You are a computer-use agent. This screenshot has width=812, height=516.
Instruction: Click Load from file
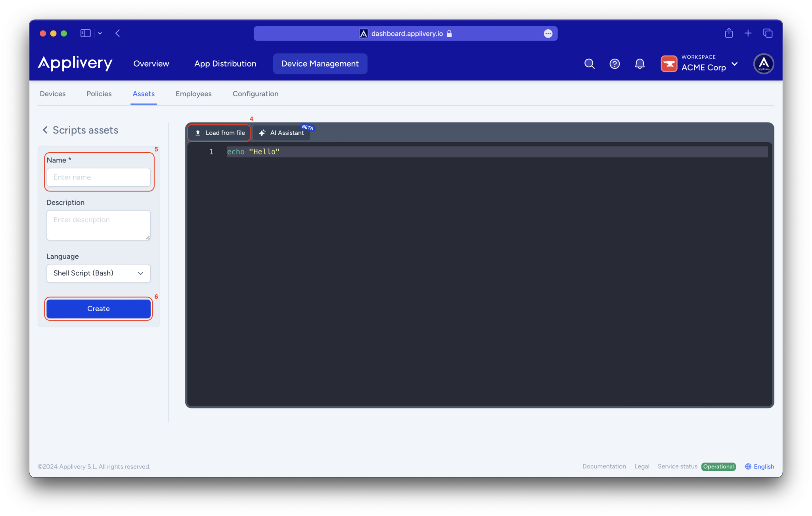(219, 133)
